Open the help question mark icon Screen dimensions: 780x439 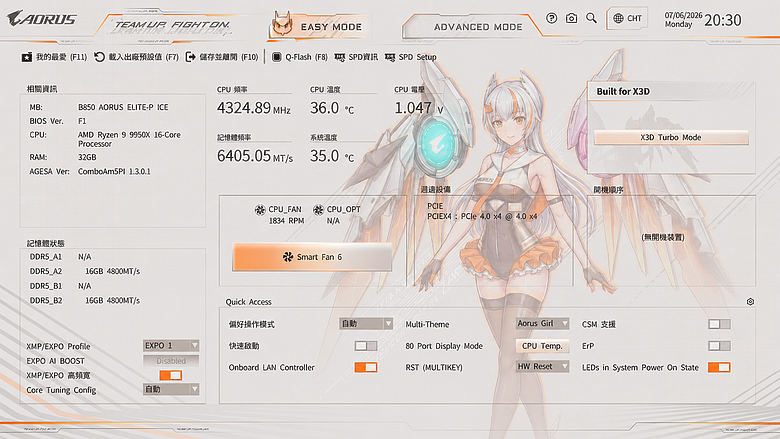[551, 18]
